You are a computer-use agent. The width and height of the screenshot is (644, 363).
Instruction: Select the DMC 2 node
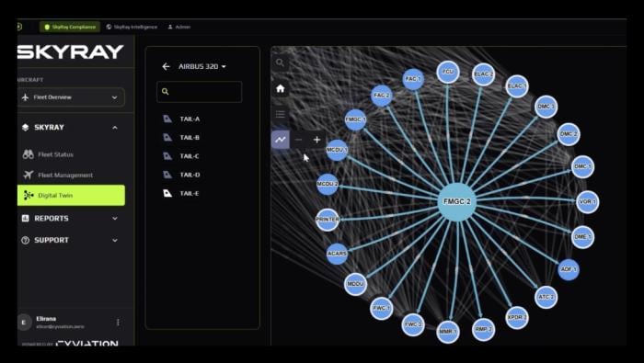coord(569,134)
